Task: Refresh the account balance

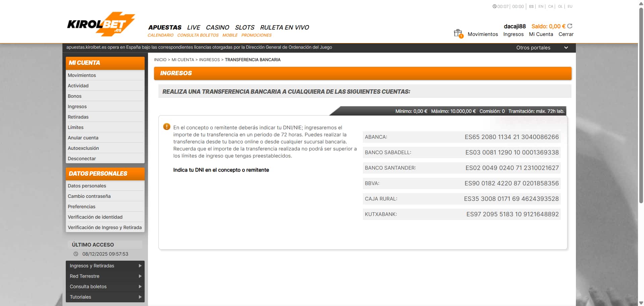Action: tap(570, 26)
